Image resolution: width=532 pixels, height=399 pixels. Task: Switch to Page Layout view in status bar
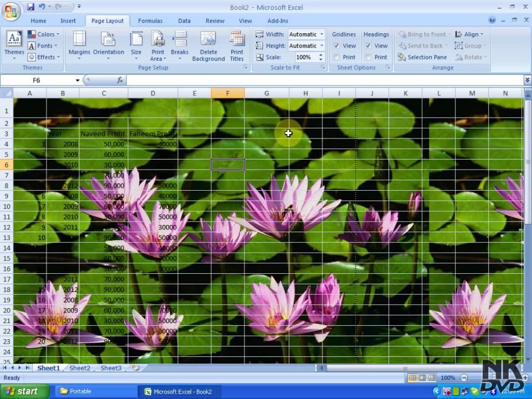pyautogui.click(x=422, y=377)
